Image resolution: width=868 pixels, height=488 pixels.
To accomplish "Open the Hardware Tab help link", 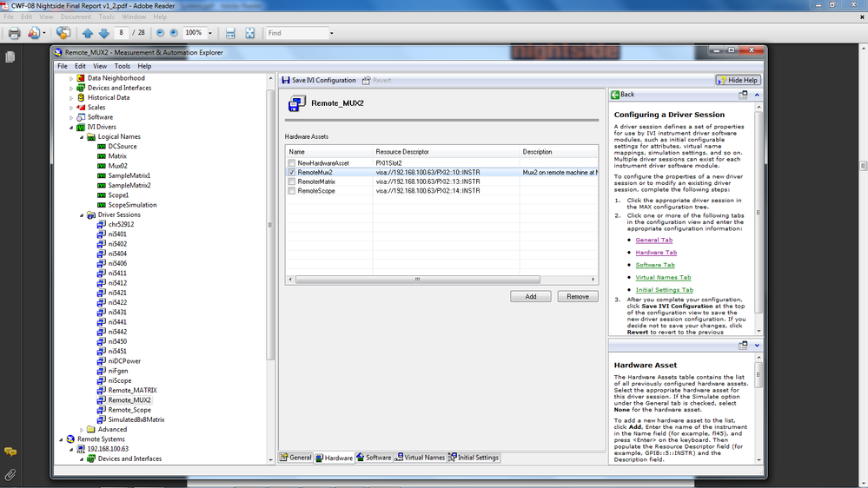I will 656,253.
